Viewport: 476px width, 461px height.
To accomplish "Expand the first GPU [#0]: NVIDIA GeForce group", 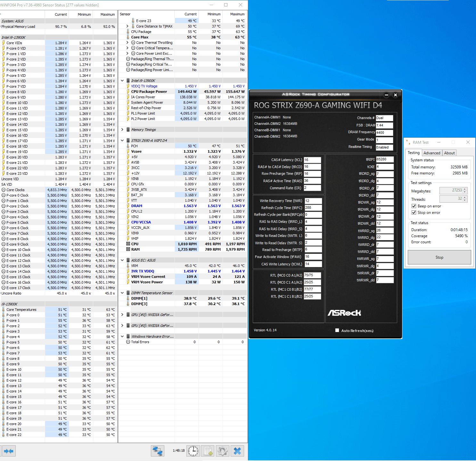I will tap(122, 315).
